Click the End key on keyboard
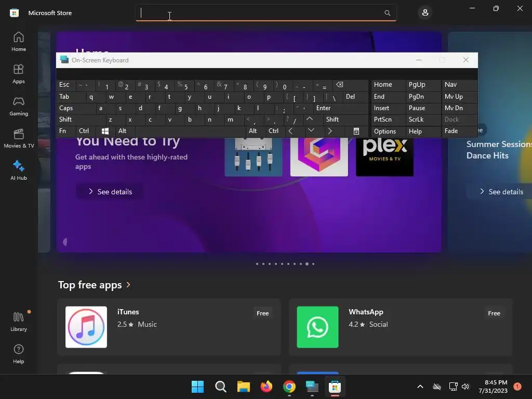 click(x=388, y=97)
